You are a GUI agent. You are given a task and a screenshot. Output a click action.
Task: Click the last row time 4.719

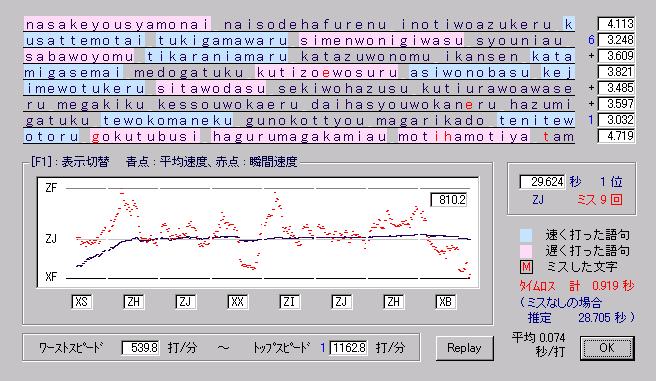pyautogui.click(x=616, y=136)
